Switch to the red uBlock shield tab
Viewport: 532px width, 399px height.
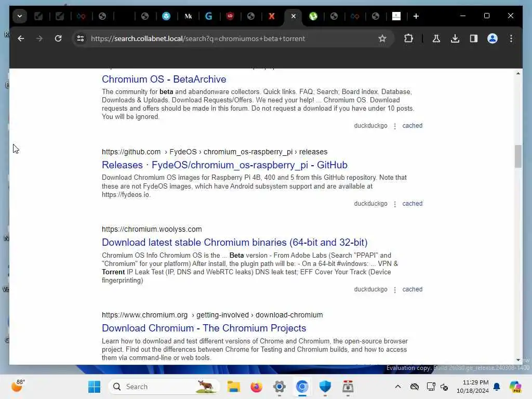tap(230, 16)
